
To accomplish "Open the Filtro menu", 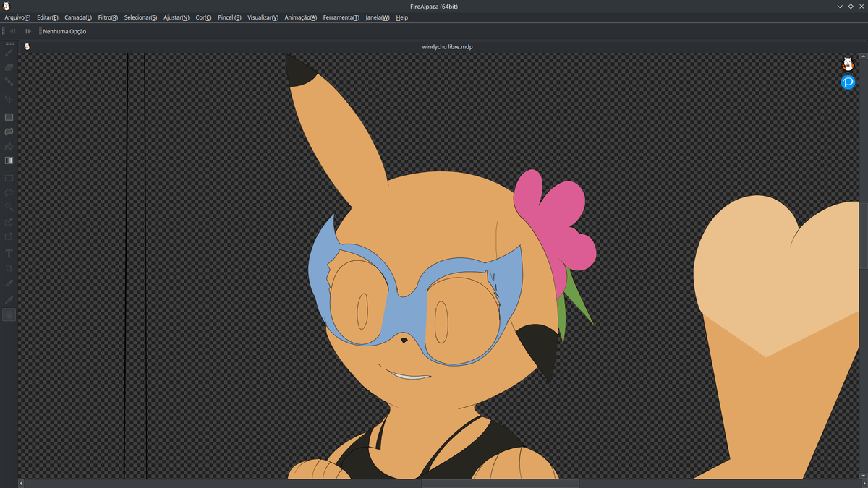I will tap(108, 17).
